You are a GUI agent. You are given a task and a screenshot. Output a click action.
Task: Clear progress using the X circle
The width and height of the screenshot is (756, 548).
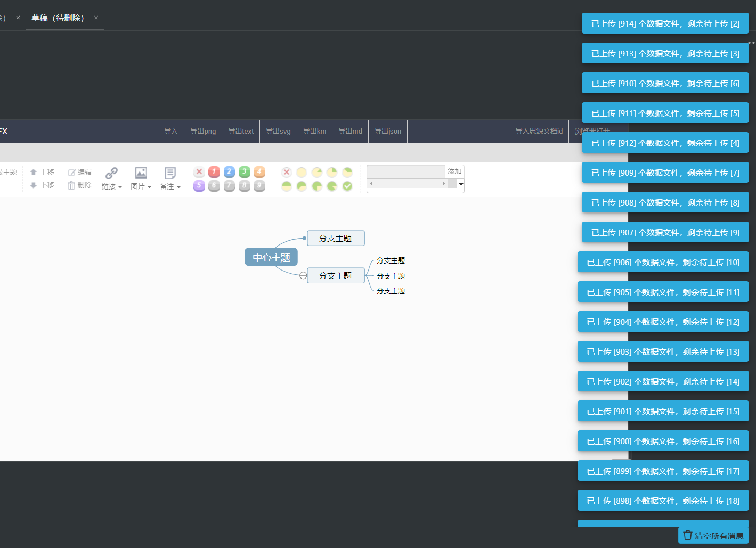(287, 172)
